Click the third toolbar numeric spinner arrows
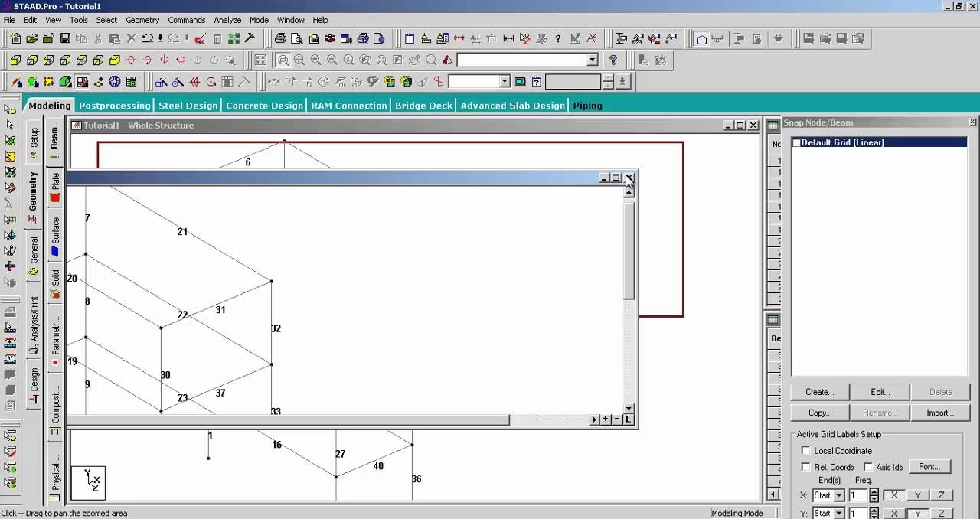Viewport: 980px width, 519px height. (x=608, y=81)
